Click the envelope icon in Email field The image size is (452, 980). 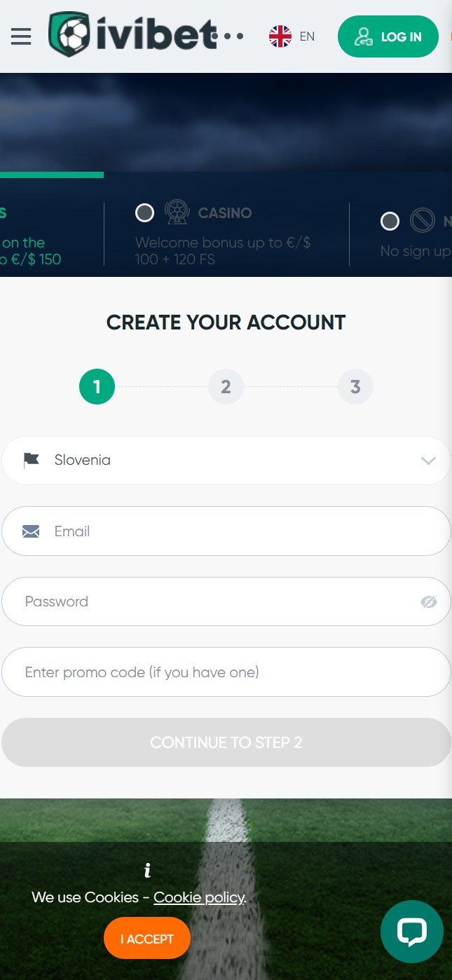[31, 531]
